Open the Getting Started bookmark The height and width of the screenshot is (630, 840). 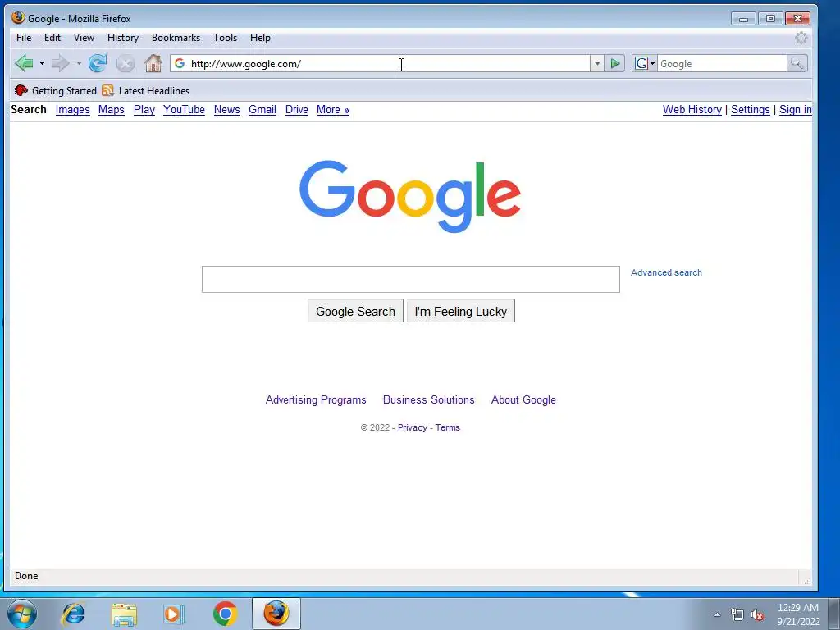pyautogui.click(x=56, y=90)
